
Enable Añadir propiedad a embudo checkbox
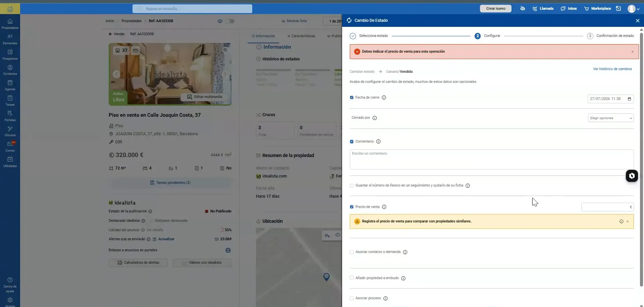pos(352,278)
